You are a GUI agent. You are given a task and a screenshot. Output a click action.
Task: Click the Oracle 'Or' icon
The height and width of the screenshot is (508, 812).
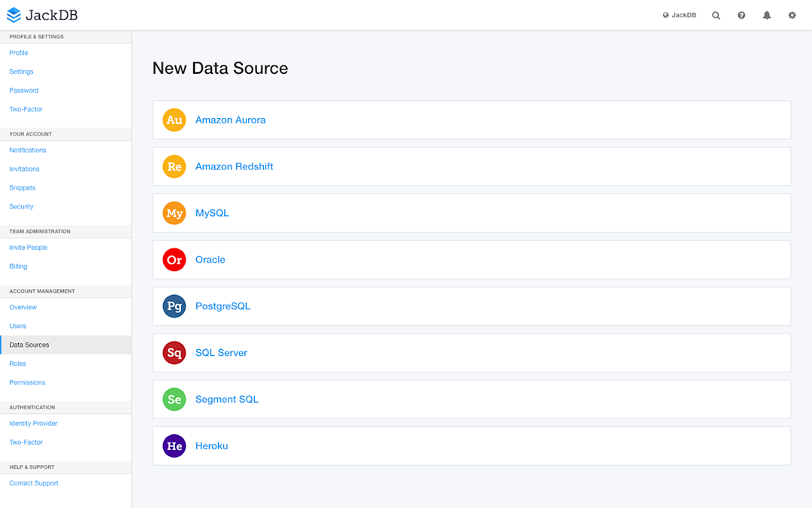click(174, 260)
